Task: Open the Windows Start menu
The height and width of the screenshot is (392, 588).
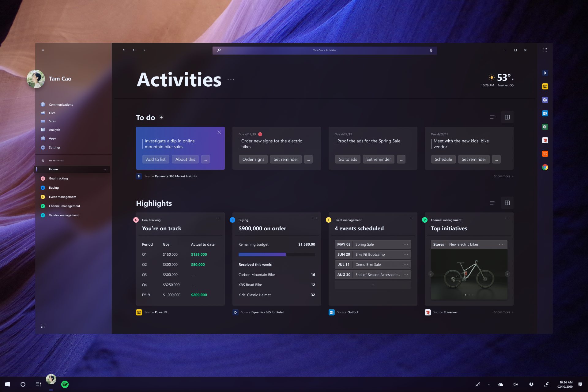Action: (x=8, y=384)
